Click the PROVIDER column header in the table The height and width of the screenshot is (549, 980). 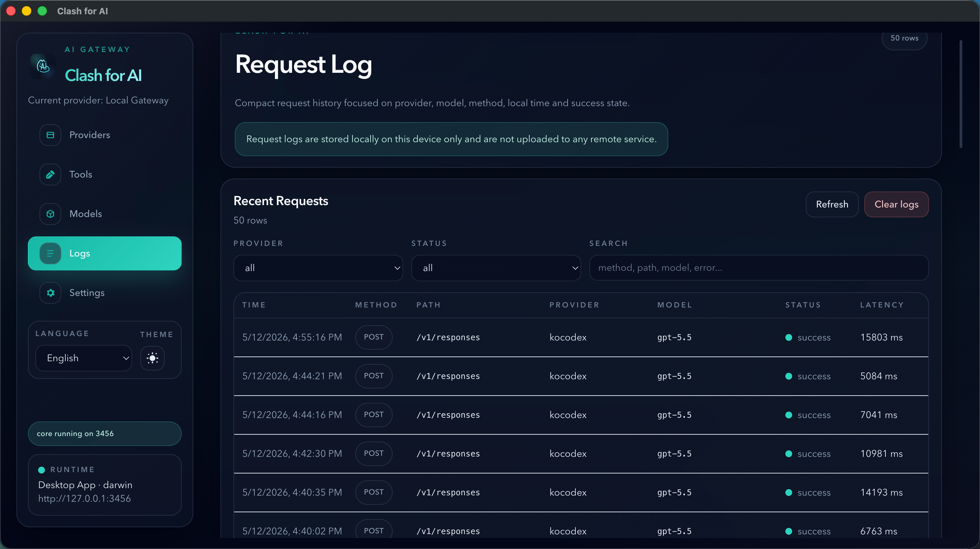574,305
